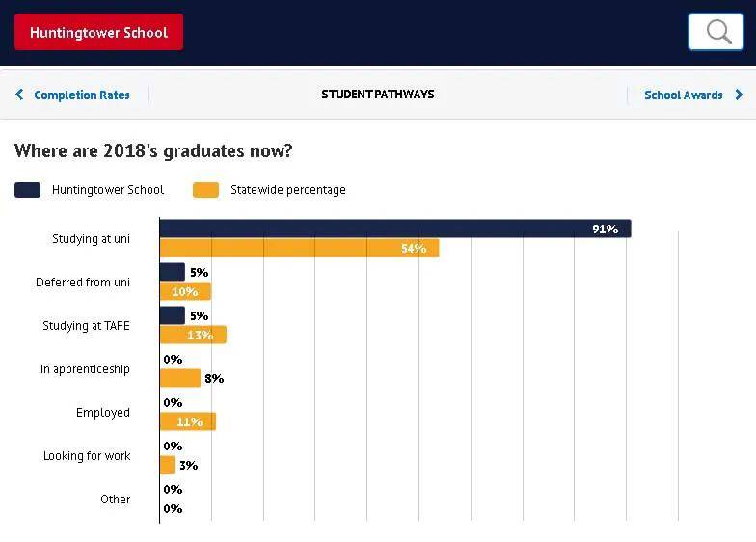The height and width of the screenshot is (542, 756).
Task: Click the navy 91% studying at uni bar
Action: point(395,229)
